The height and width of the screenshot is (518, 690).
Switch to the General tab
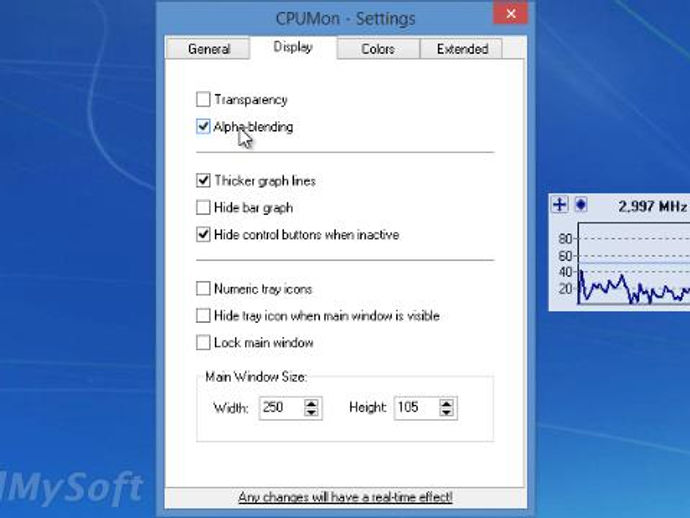[x=208, y=48]
